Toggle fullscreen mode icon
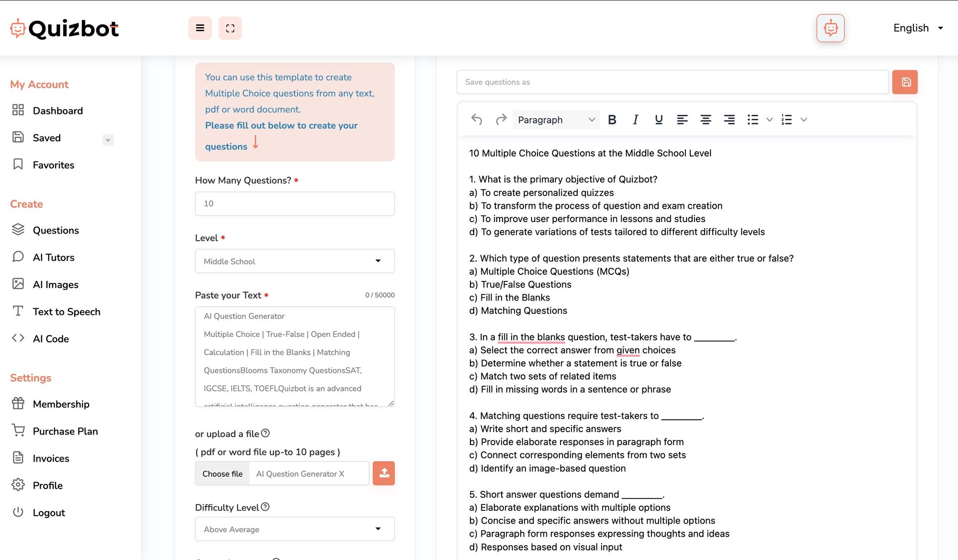Screen dimensions: 958x560 click(x=230, y=28)
